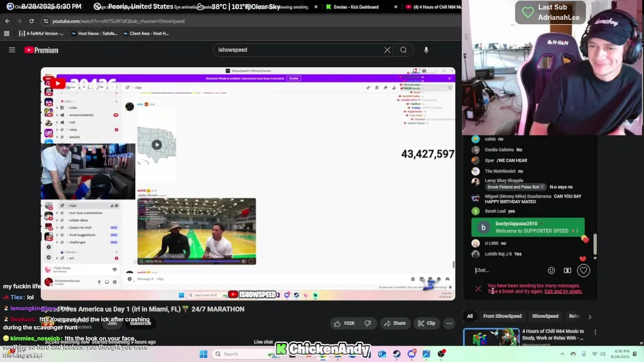The image size is (644, 362).
Task: Show hidden system tray icons
Action: pyautogui.click(x=562, y=354)
